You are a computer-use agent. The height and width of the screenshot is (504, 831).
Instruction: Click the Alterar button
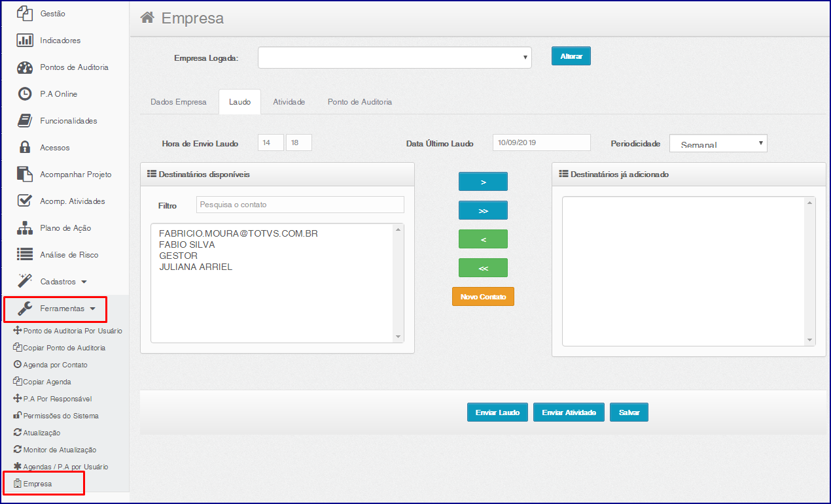pos(571,56)
